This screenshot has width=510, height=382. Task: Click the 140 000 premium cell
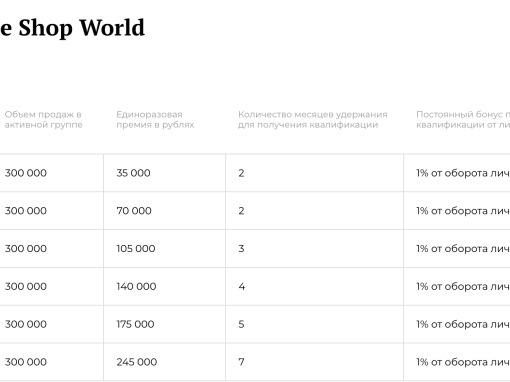(x=136, y=286)
